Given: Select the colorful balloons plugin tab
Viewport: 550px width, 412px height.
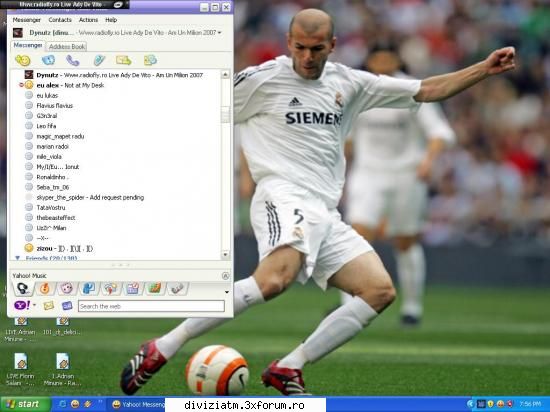Looking at the screenshot, I should click(x=110, y=289).
